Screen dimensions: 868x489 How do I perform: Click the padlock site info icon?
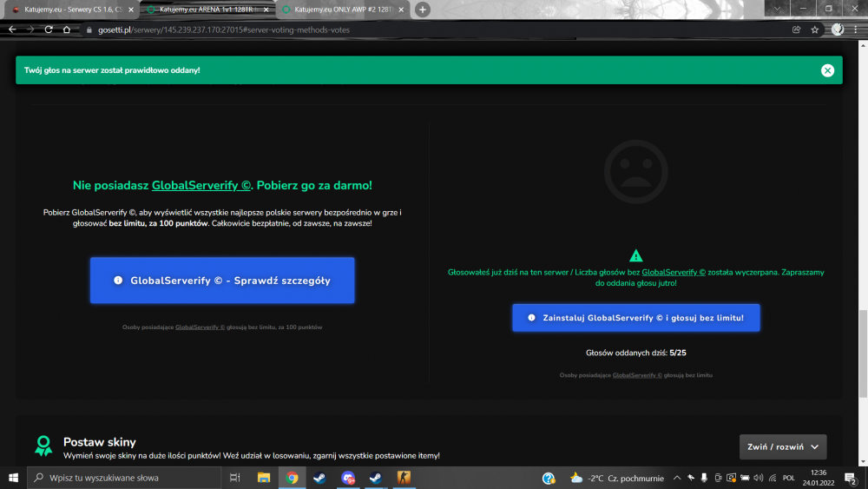(x=89, y=30)
